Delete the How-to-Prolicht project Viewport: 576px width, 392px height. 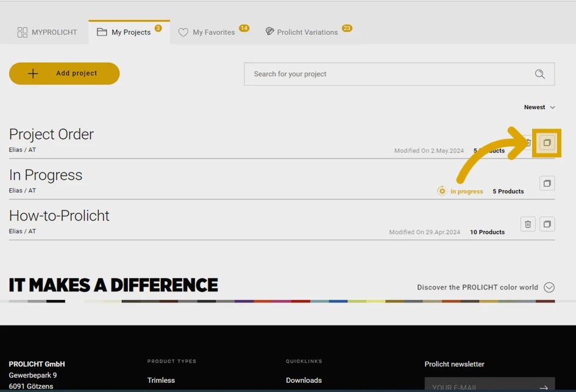[x=528, y=224]
